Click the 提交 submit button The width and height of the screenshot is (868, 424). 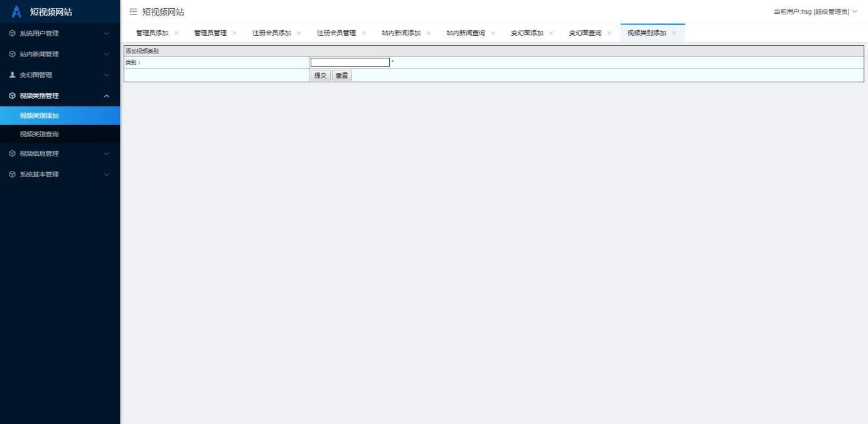(x=321, y=75)
